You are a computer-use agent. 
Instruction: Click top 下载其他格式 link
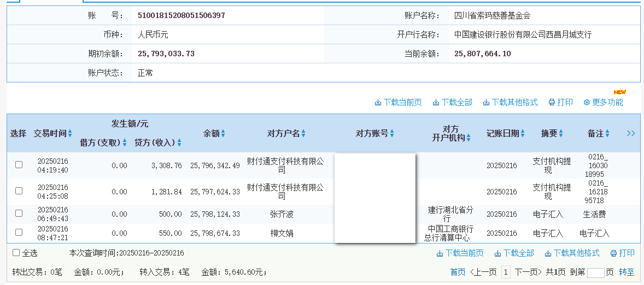pyautogui.click(x=514, y=103)
